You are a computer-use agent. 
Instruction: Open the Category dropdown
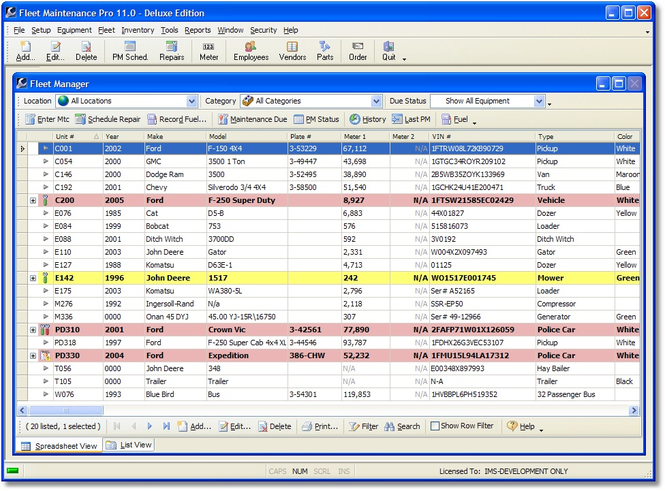pyautogui.click(x=376, y=101)
